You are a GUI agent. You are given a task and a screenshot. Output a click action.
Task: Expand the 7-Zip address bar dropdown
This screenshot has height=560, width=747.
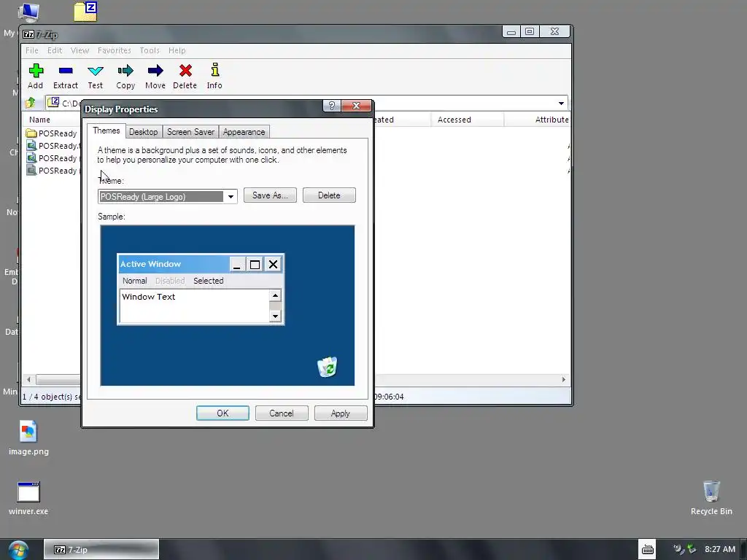click(561, 104)
